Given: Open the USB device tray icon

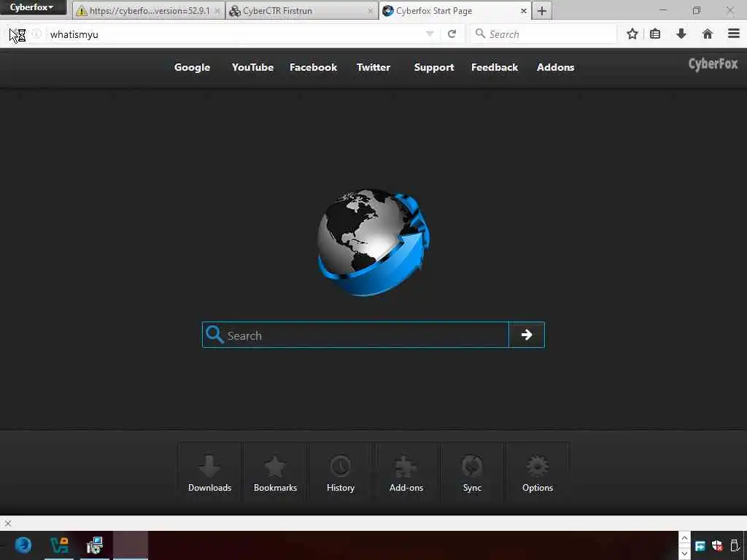Looking at the screenshot, I should 735,545.
